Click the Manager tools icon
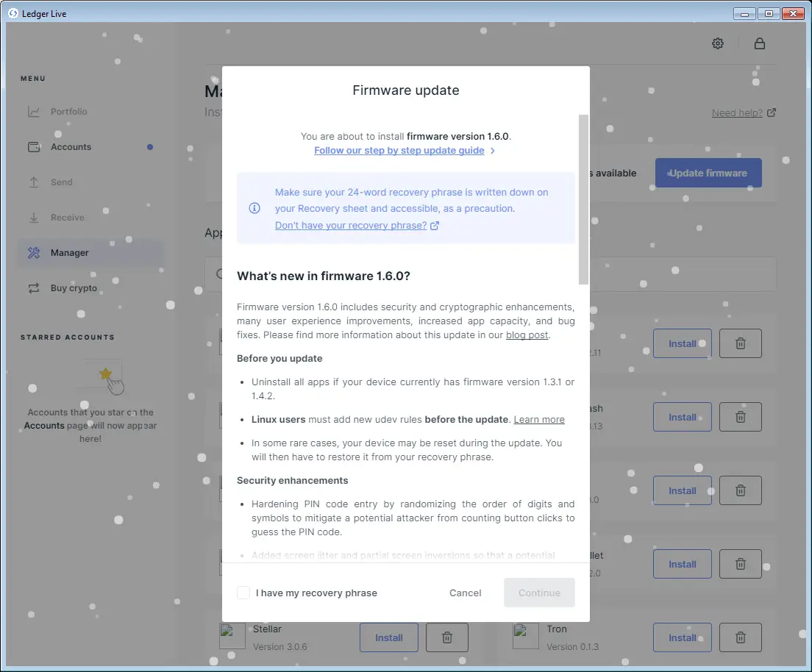 pyautogui.click(x=34, y=253)
